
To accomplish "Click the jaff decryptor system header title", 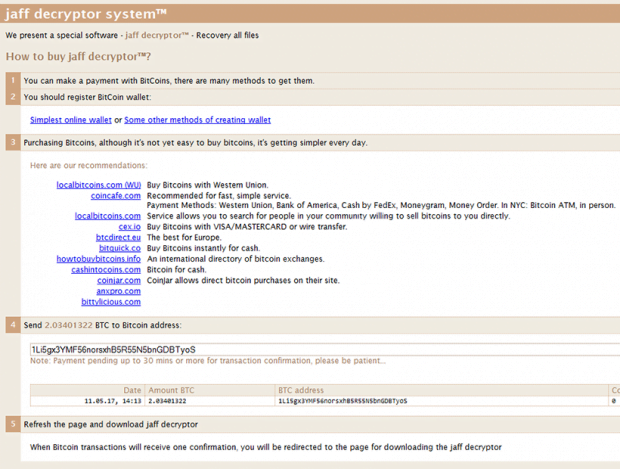I will tap(86, 14).
